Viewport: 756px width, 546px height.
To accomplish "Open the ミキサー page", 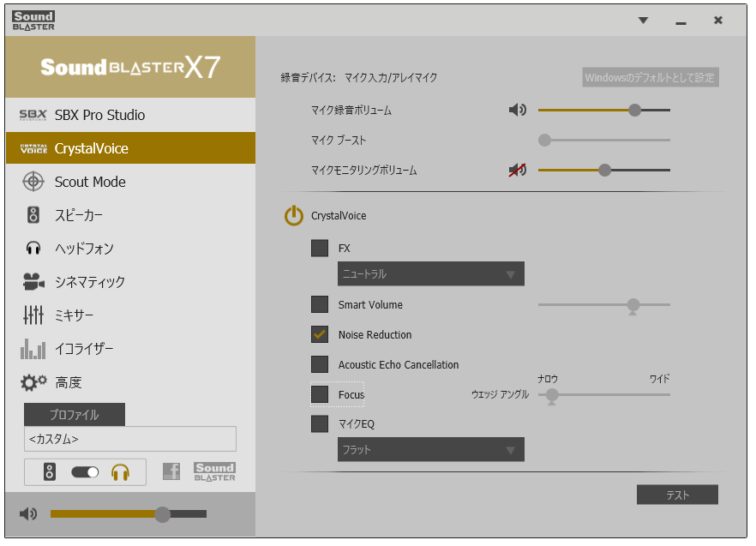I will [x=130, y=315].
